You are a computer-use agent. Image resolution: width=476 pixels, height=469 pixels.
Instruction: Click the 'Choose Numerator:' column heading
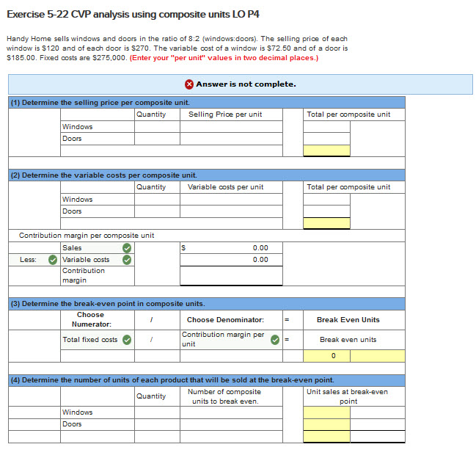pyautogui.click(x=91, y=319)
